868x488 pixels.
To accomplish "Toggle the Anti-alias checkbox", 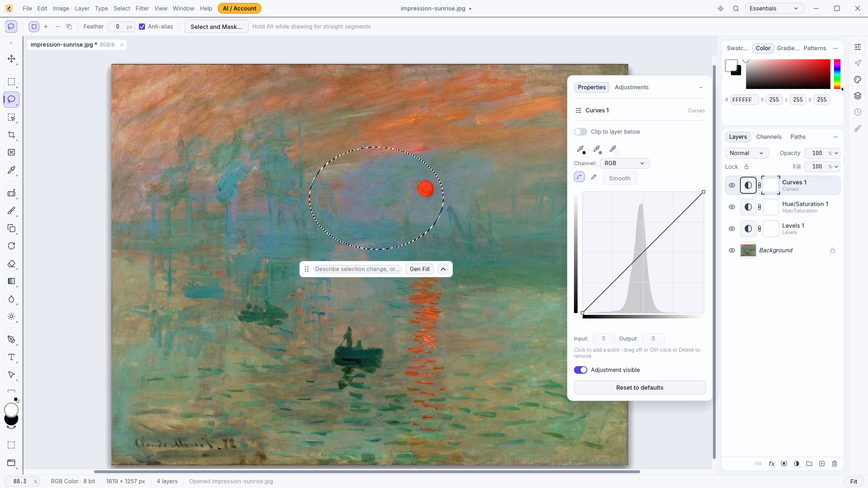I will coord(142,26).
